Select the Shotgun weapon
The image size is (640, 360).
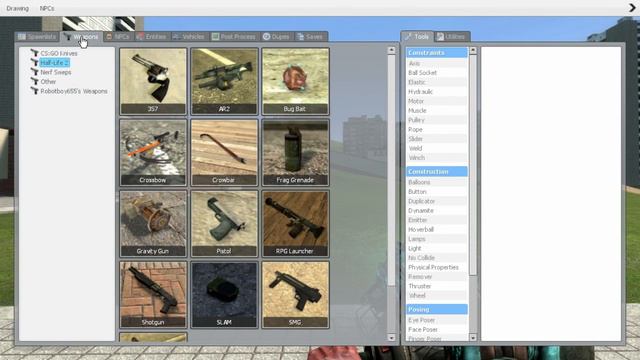point(153,294)
